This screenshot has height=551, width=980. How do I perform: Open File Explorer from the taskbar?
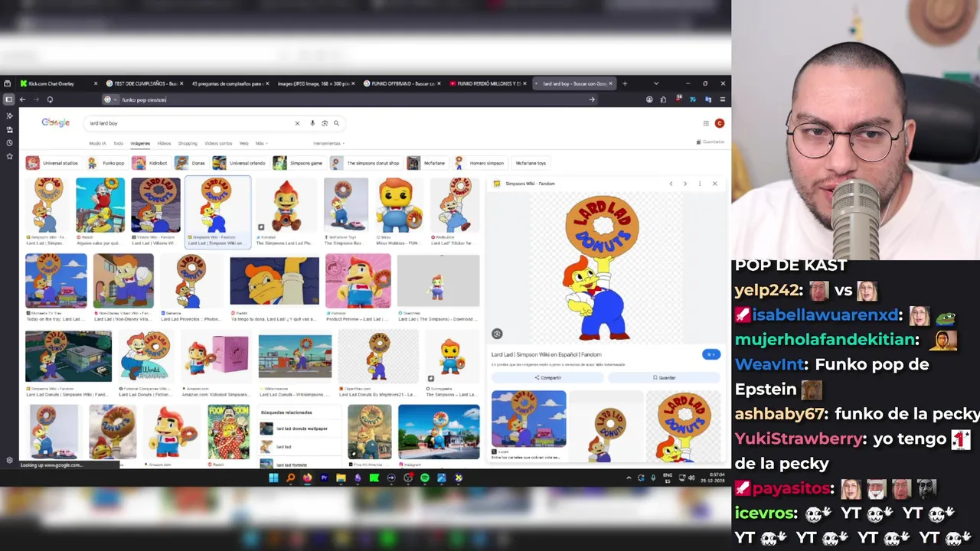coord(341,478)
